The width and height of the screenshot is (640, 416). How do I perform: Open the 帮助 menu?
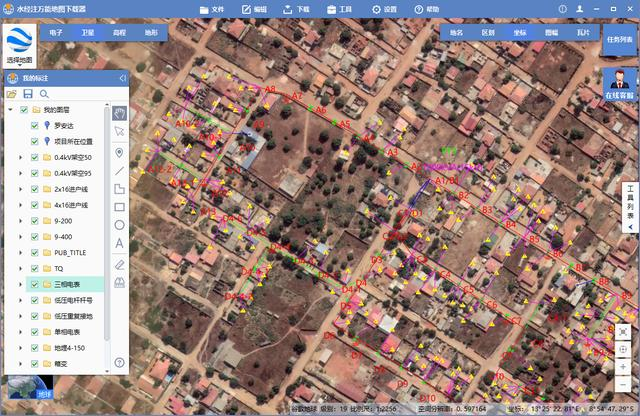(427, 9)
